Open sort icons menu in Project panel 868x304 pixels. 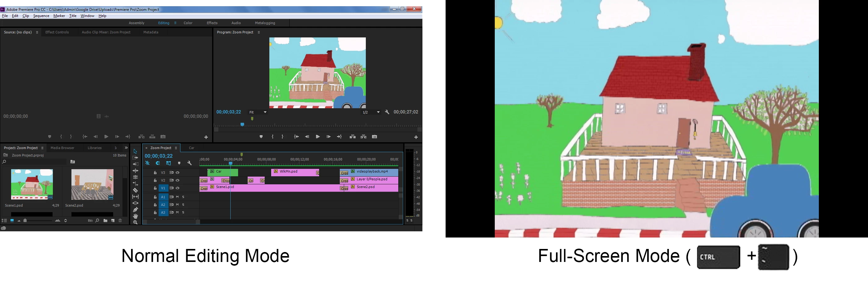coord(65,221)
